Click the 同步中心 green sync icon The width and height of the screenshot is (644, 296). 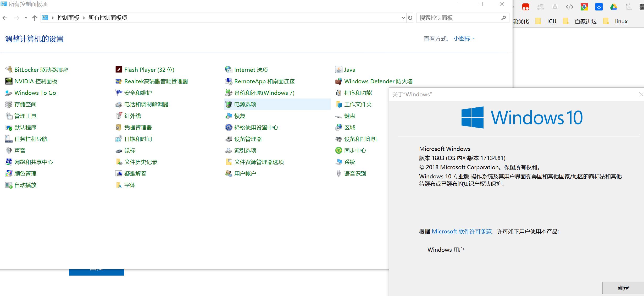tap(338, 150)
